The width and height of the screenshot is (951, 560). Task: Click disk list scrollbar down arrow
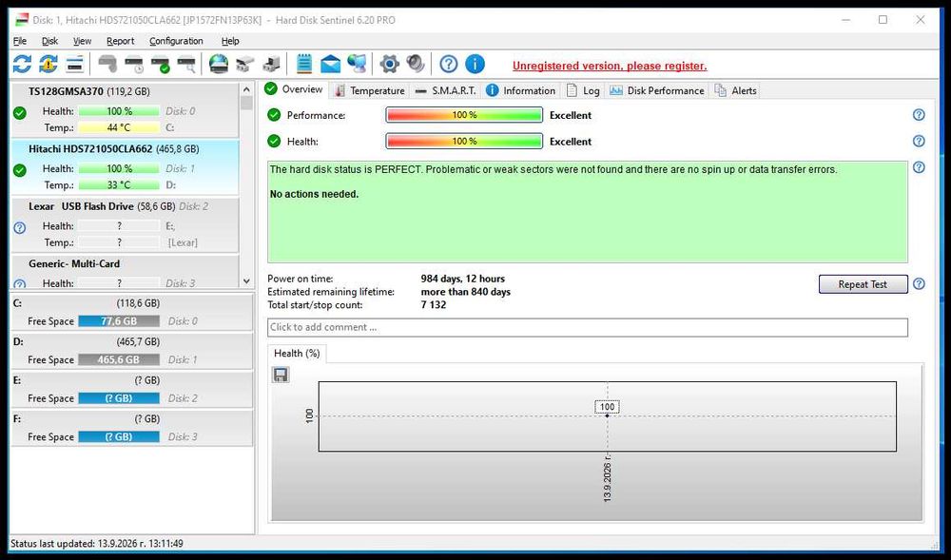[246, 281]
